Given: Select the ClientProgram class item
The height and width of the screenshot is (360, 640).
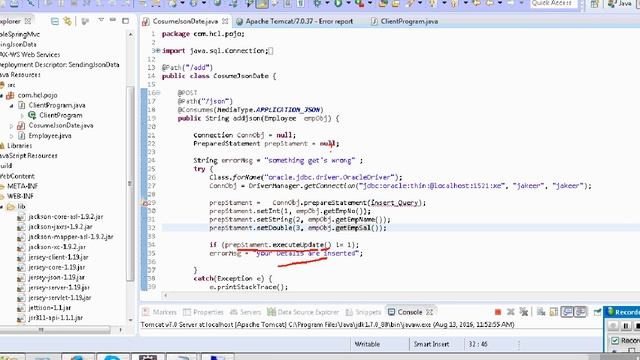Looking at the screenshot, I should tap(61, 116).
